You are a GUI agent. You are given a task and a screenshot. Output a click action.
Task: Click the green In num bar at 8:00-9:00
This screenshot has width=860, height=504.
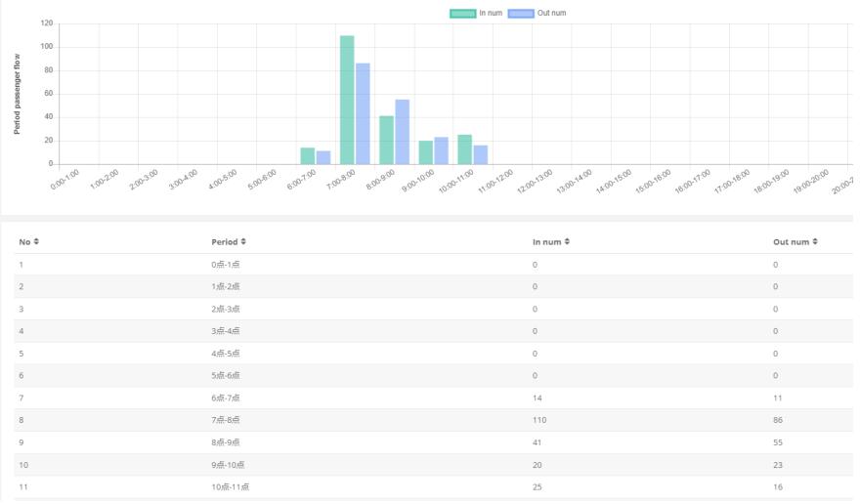point(386,140)
